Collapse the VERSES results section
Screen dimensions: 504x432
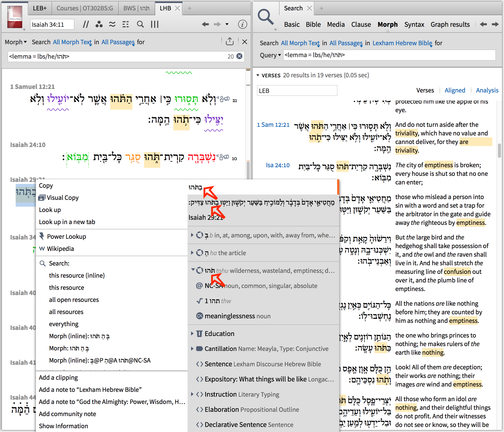point(258,75)
